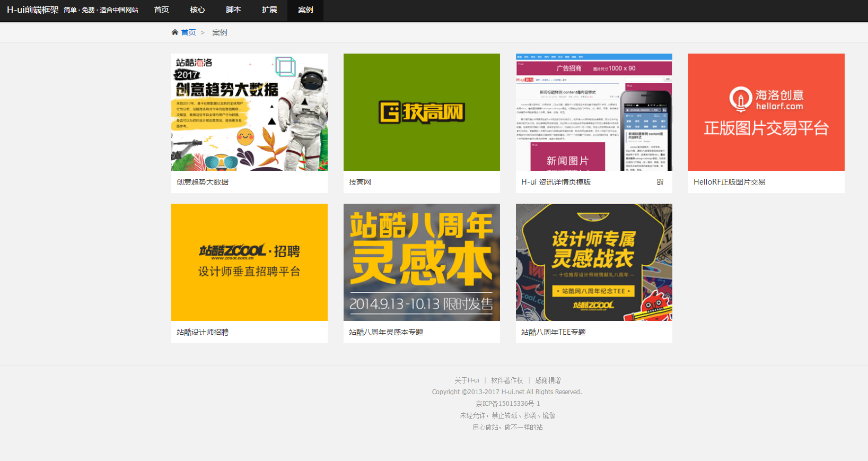Open the 创意趋势大数据 thumbnail image

pyautogui.click(x=249, y=112)
